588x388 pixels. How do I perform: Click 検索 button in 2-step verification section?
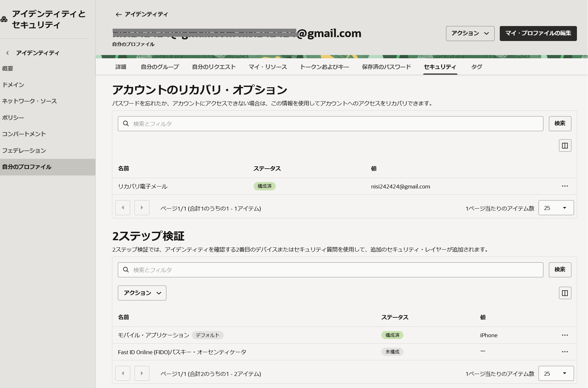pyautogui.click(x=560, y=270)
